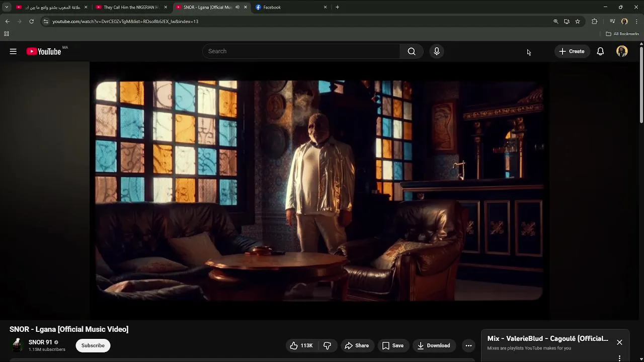
Task: Open the Mix playlist options menu
Action: (x=619, y=358)
